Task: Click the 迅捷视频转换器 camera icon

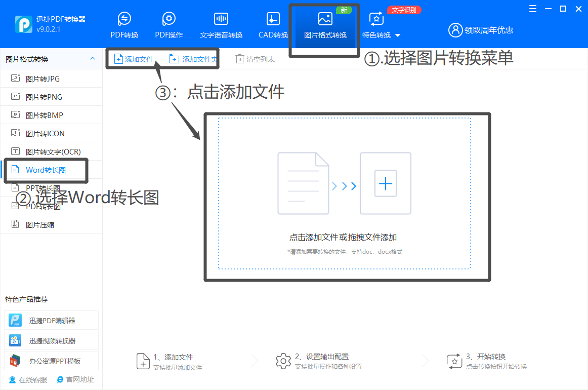Action: 15,340
